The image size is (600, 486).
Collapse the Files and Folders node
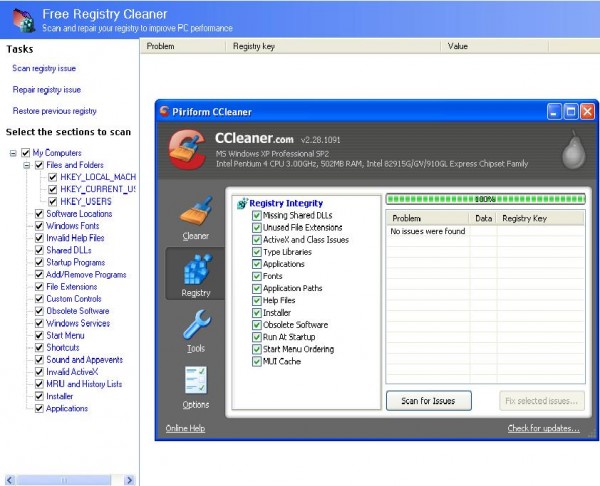(27, 165)
